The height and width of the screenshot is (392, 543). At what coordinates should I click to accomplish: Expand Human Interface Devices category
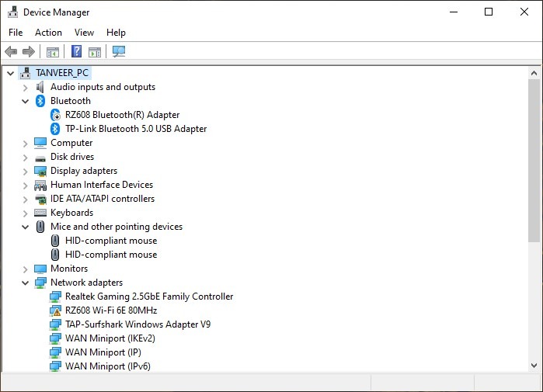click(26, 186)
